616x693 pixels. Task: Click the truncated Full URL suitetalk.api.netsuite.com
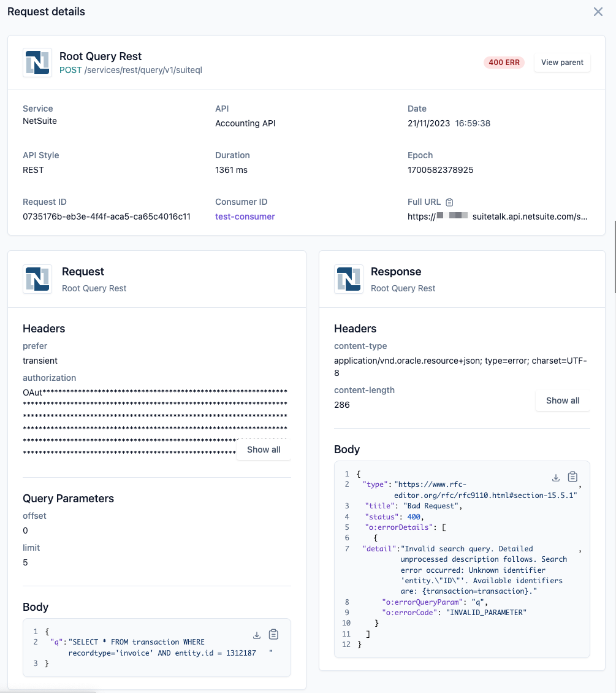[497, 216]
